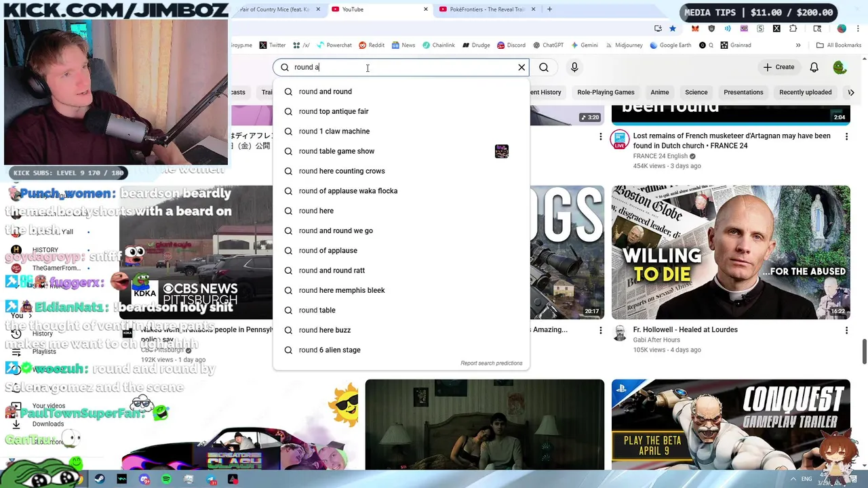The image size is (868, 488).
Task: Pick the 'round here memphis bleek' suggestion
Action: 401,290
